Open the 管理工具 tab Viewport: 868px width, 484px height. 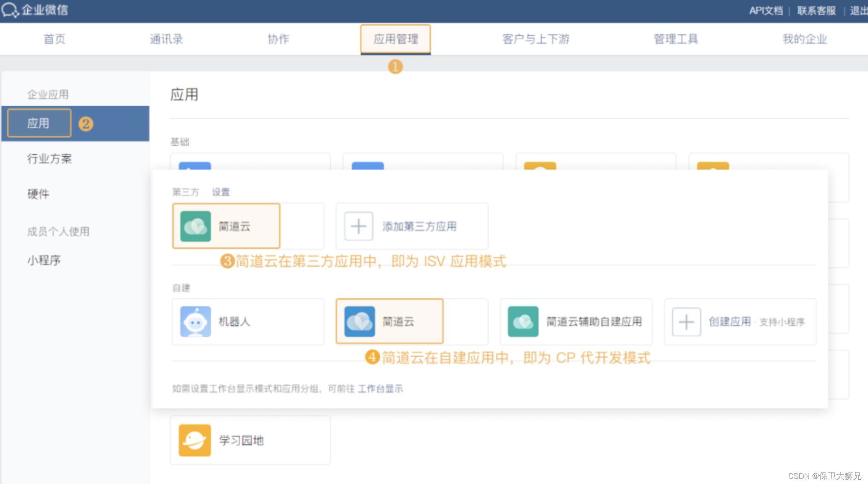tap(675, 39)
